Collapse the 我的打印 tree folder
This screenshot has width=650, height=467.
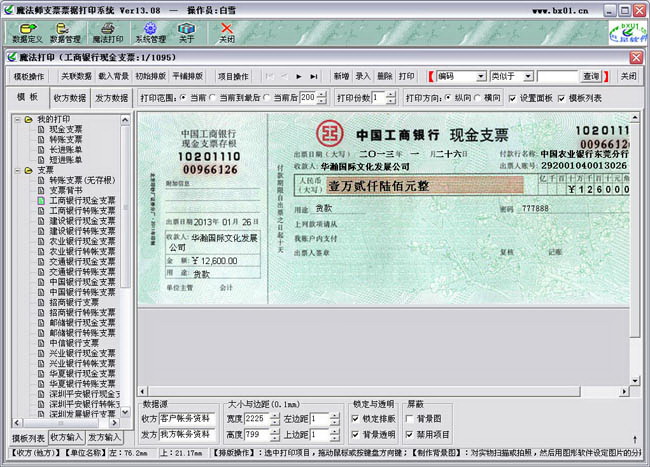[x=17, y=119]
